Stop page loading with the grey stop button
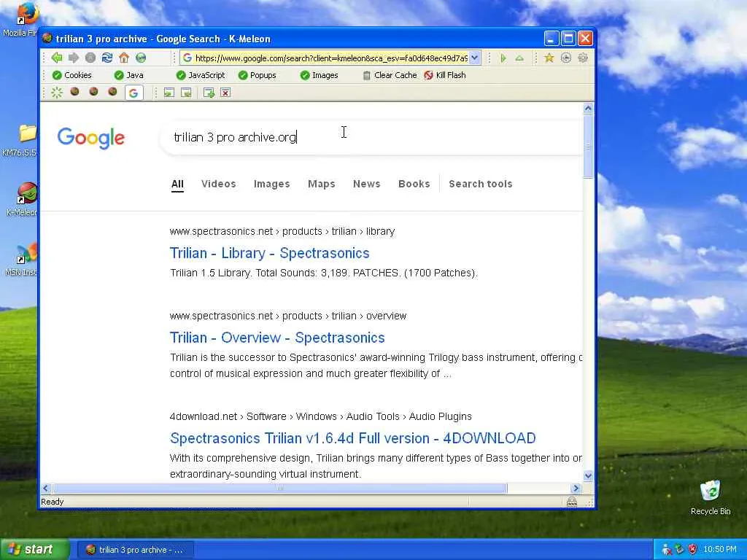747x560 pixels. point(90,58)
